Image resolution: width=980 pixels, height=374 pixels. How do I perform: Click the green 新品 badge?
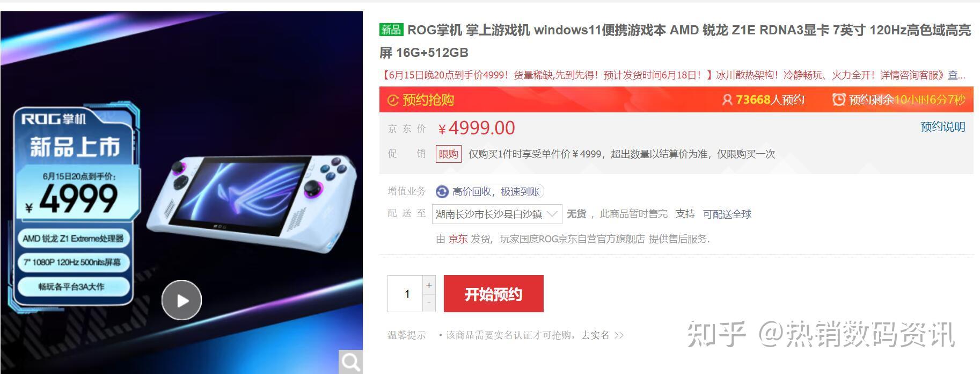pos(391,30)
